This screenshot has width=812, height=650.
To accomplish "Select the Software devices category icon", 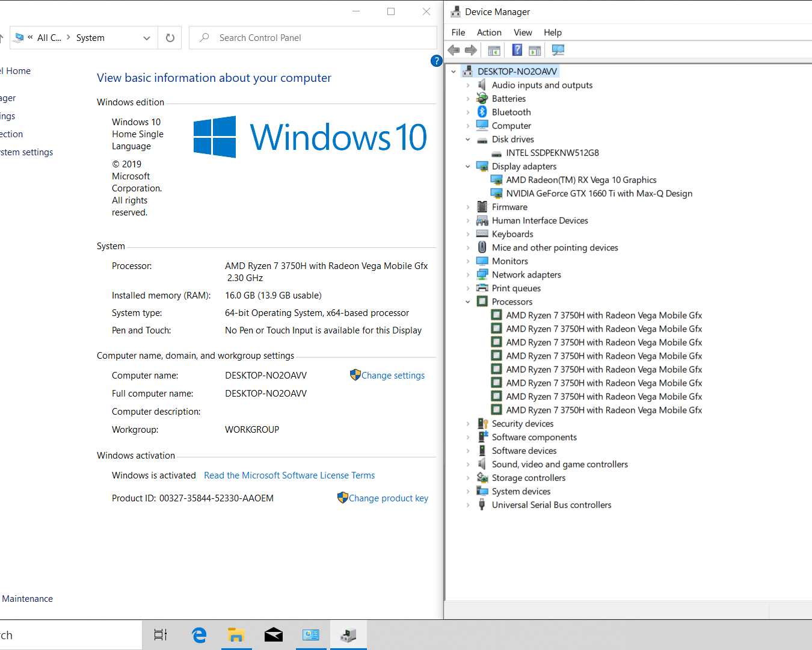I will pyautogui.click(x=482, y=451).
